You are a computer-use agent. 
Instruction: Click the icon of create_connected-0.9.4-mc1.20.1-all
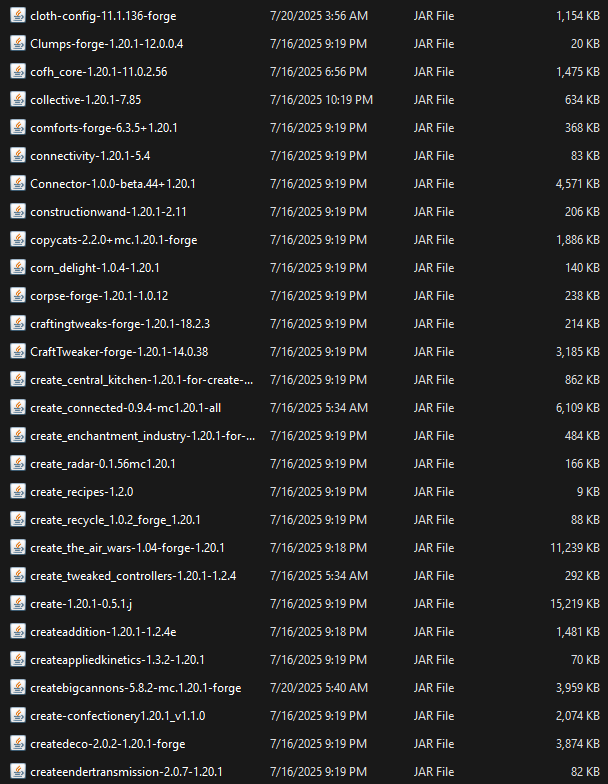[x=18, y=408]
